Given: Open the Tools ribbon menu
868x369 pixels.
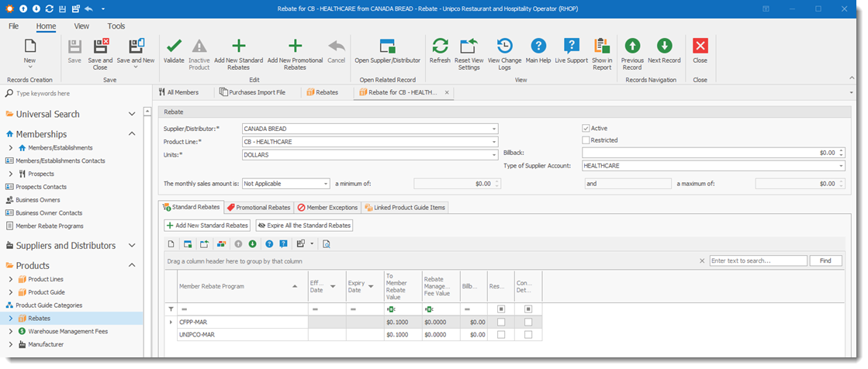Looking at the screenshot, I should click(116, 26).
